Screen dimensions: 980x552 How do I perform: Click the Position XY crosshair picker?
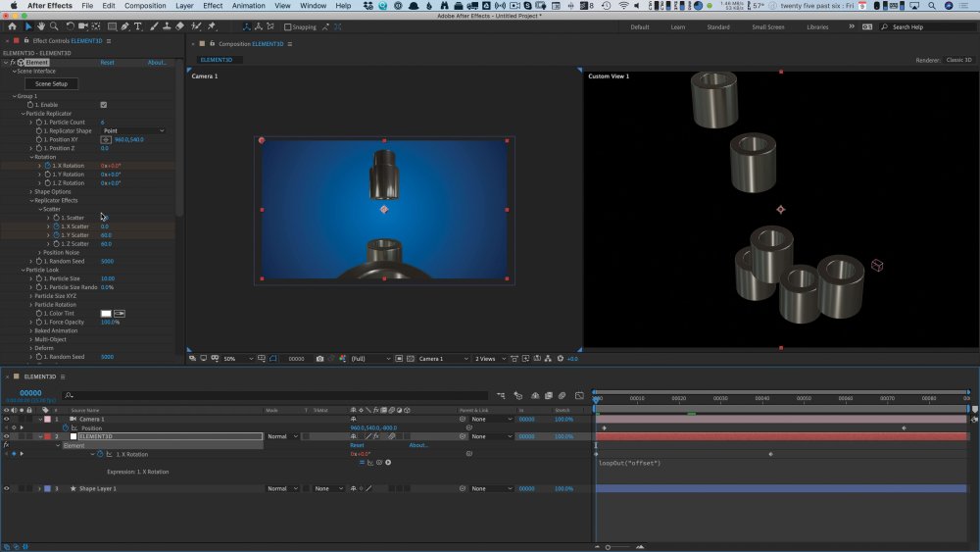106,139
